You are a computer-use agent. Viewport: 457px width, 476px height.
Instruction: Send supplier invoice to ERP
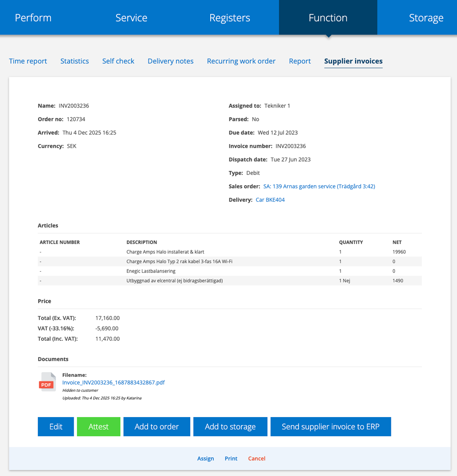point(330,426)
